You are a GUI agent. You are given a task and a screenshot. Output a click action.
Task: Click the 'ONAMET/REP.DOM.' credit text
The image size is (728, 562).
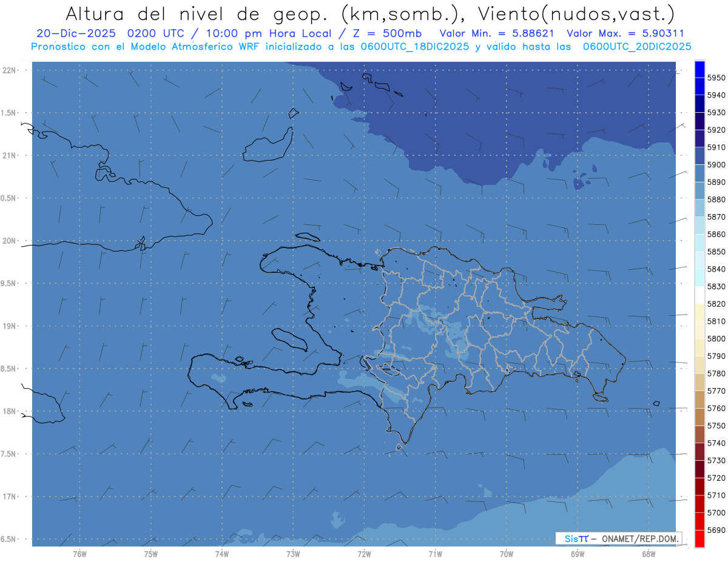click(640, 538)
